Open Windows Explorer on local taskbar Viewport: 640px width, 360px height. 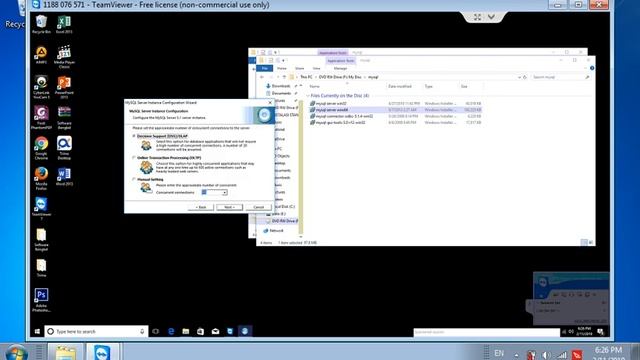(65, 352)
